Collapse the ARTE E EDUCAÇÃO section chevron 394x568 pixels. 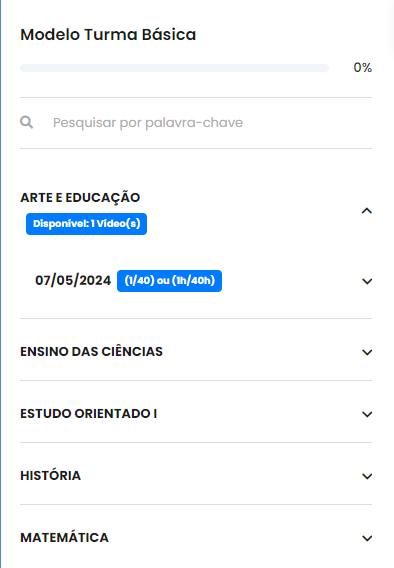367,210
